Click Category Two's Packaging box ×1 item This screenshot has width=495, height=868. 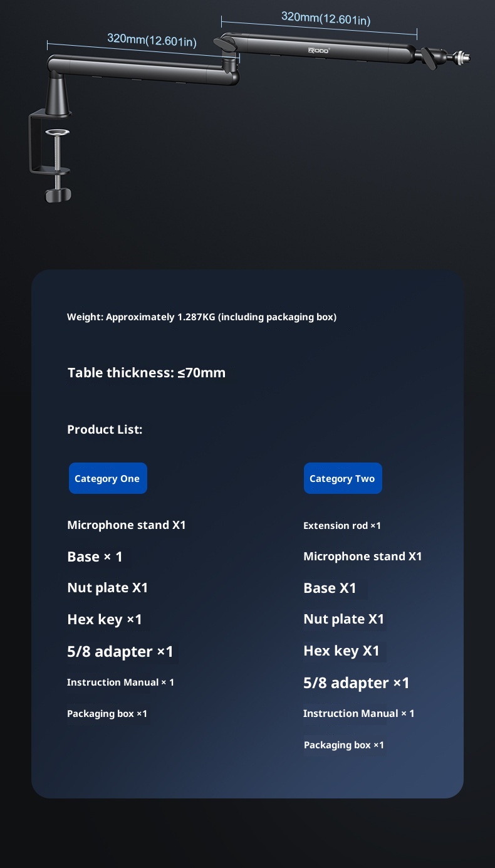tap(344, 745)
